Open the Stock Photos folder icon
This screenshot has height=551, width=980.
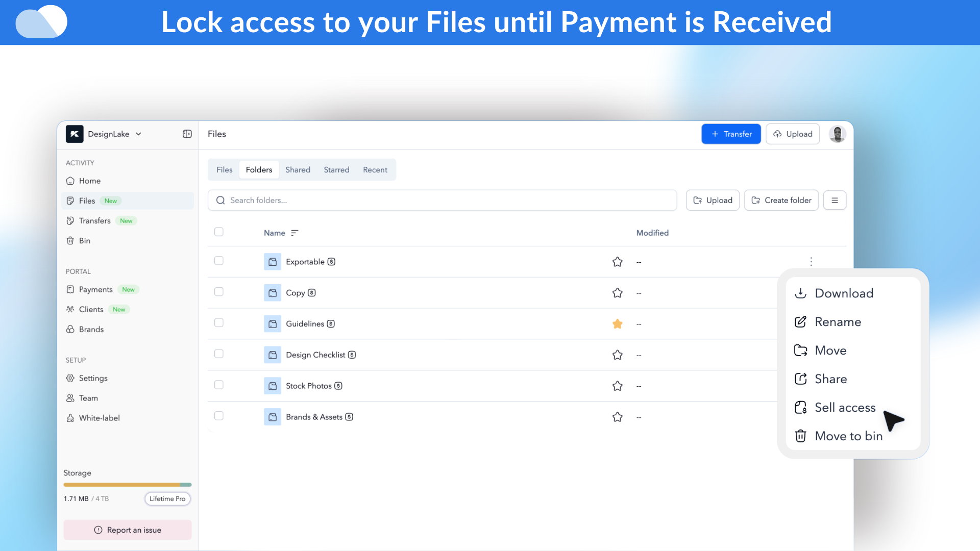(273, 386)
